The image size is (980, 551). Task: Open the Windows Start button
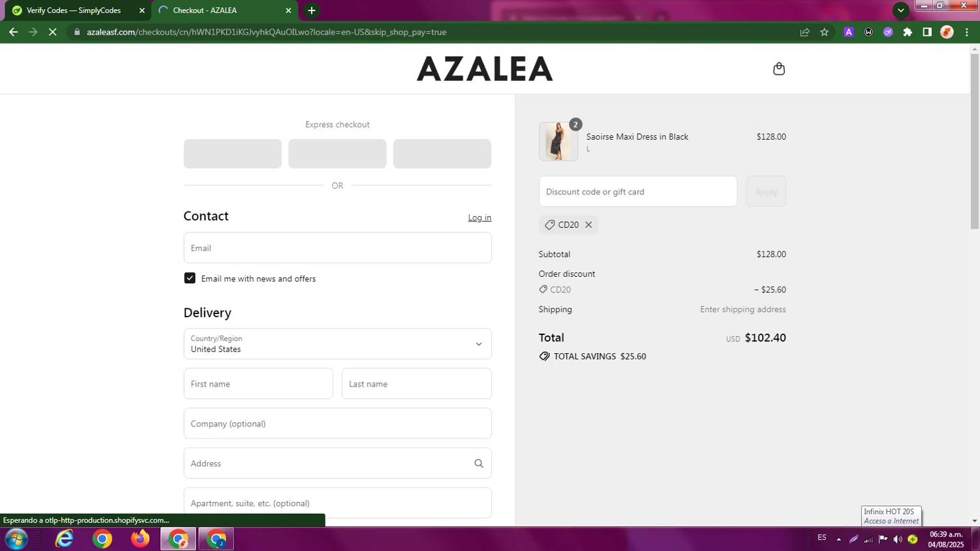pyautogui.click(x=16, y=539)
